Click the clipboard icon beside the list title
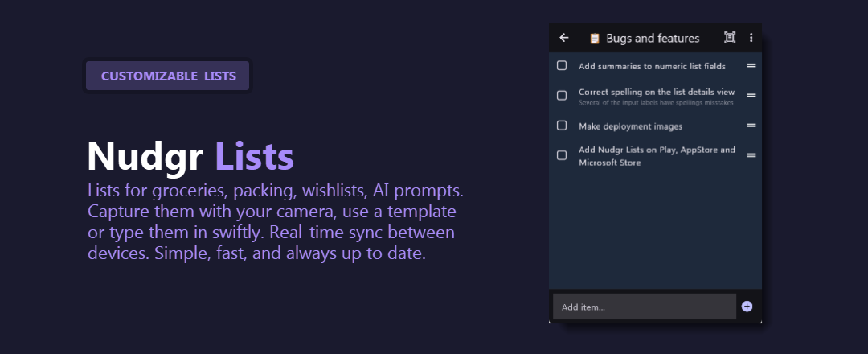Viewport: 868px width, 354px height. [595, 38]
